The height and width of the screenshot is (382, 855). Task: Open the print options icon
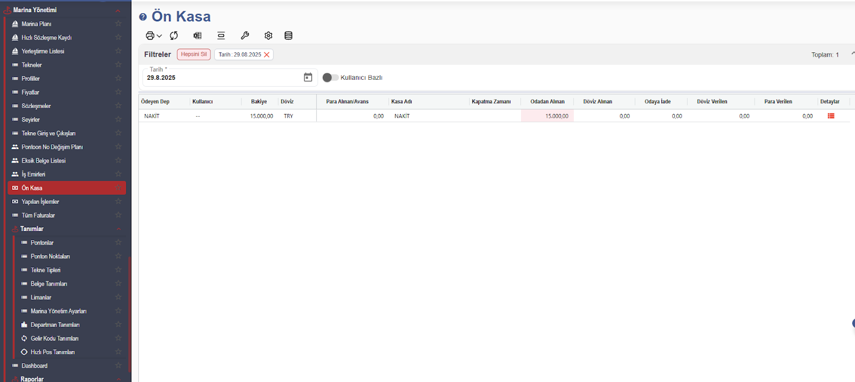click(x=150, y=35)
